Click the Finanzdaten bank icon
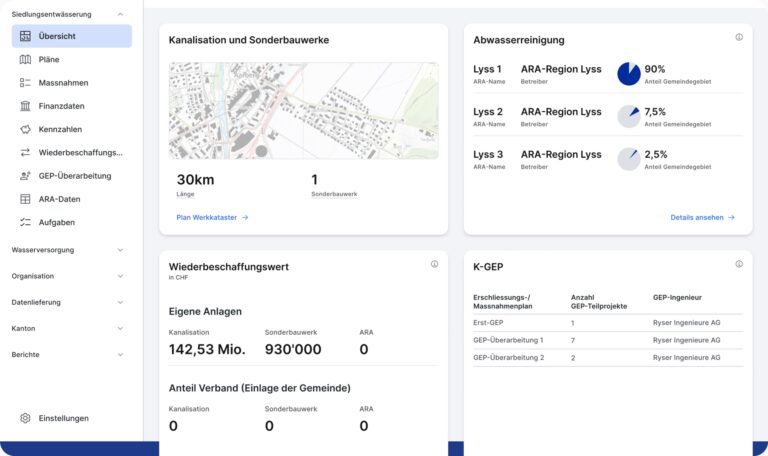Viewport: 768px width, 456px height. [x=26, y=106]
